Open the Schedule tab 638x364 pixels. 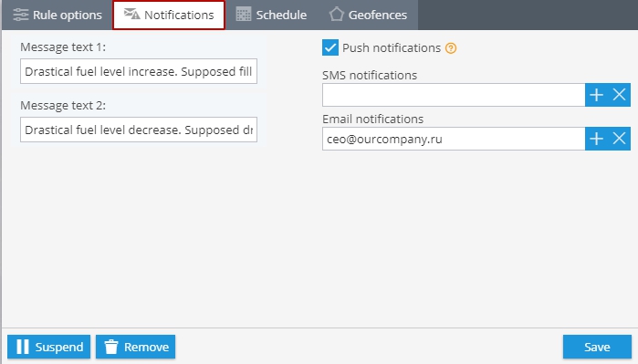tap(271, 15)
